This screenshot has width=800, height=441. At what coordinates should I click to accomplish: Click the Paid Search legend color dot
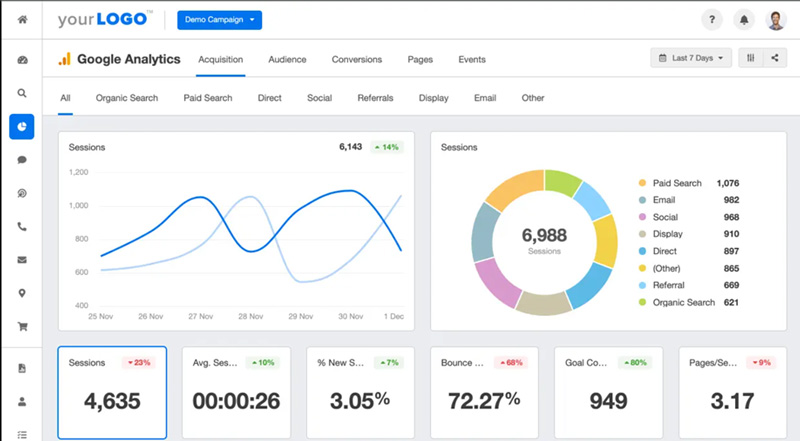(x=642, y=184)
